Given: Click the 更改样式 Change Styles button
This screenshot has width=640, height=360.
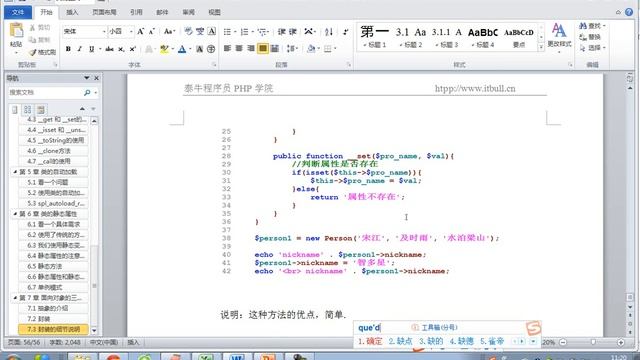Looking at the screenshot, I should (559, 37).
